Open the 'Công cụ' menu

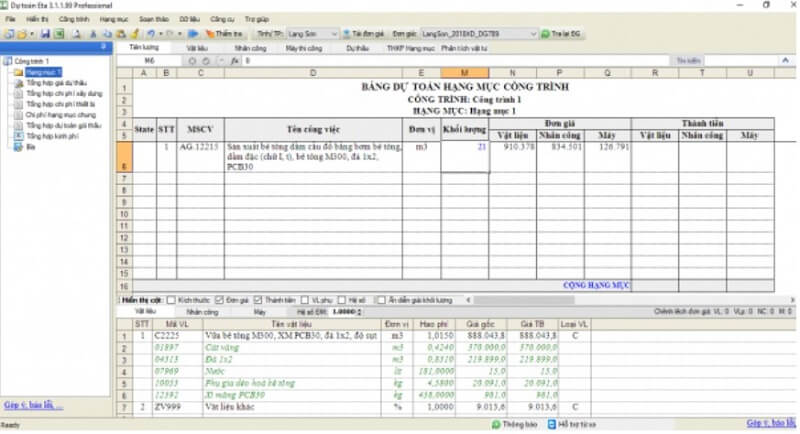222,19
